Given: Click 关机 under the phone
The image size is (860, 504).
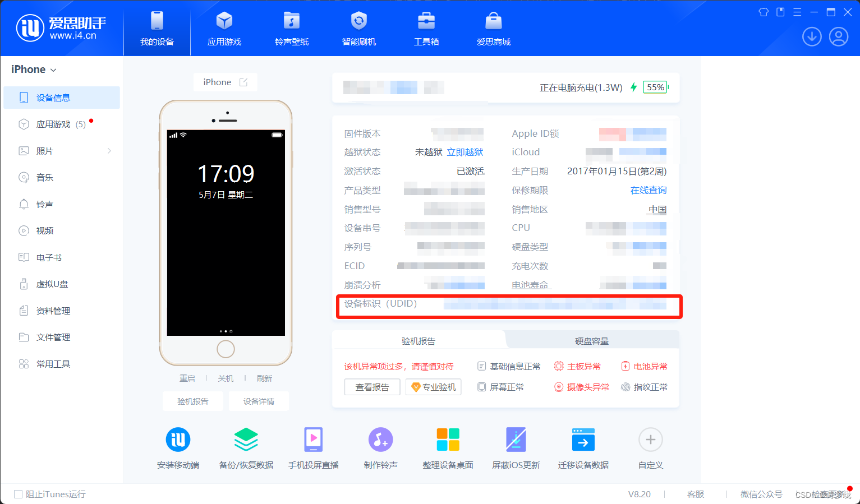Looking at the screenshot, I should (226, 378).
